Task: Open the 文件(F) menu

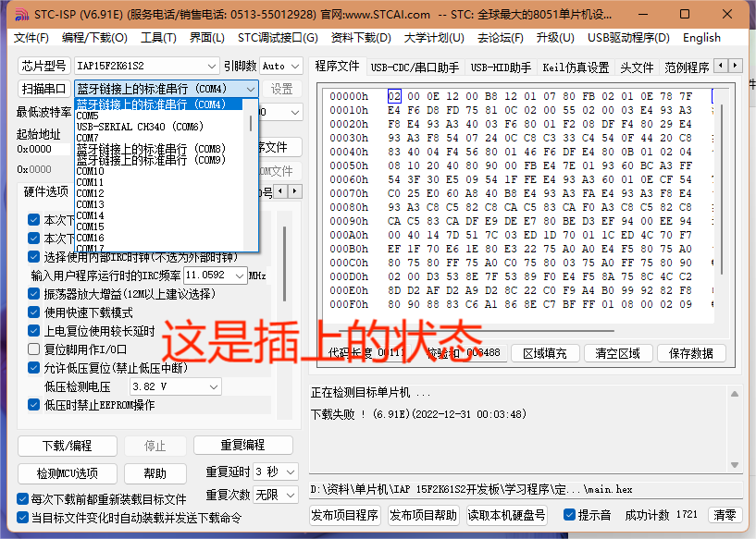Action: coord(31,38)
